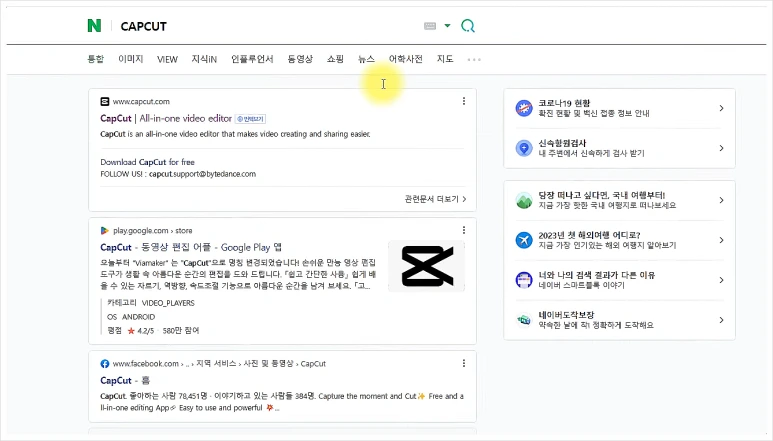The height and width of the screenshot is (441, 773).
Task: Open the options menu for the Facebook result
Action: (x=463, y=363)
